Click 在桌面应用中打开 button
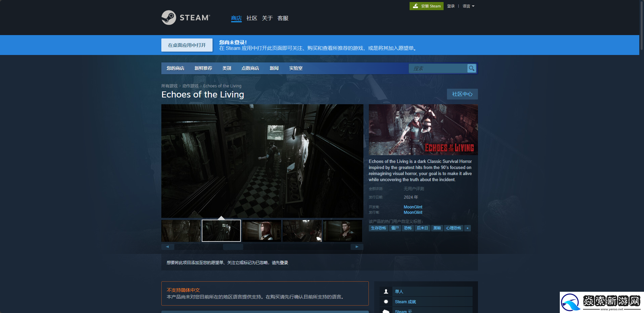 pyautogui.click(x=187, y=45)
